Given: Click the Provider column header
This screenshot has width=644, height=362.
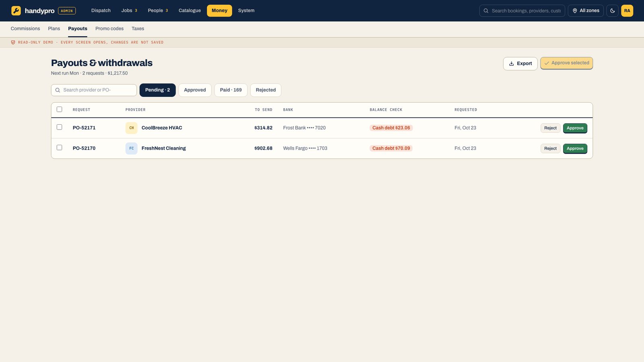Looking at the screenshot, I should [x=136, y=110].
